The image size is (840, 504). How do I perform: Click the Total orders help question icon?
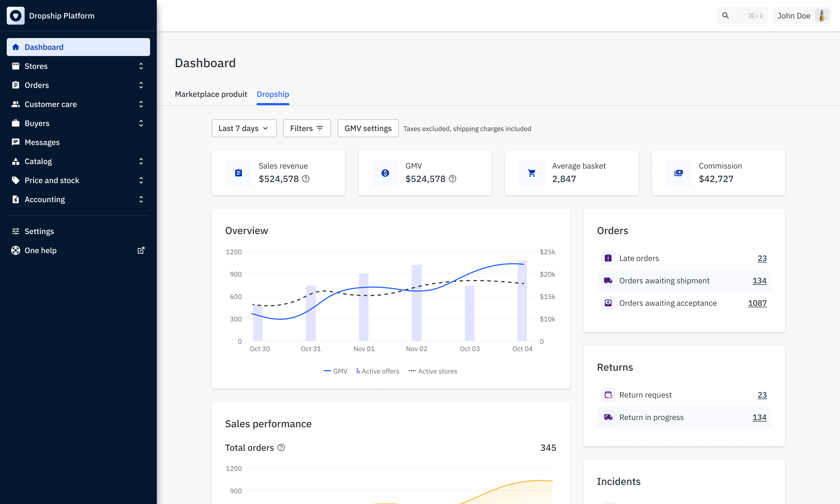(281, 448)
